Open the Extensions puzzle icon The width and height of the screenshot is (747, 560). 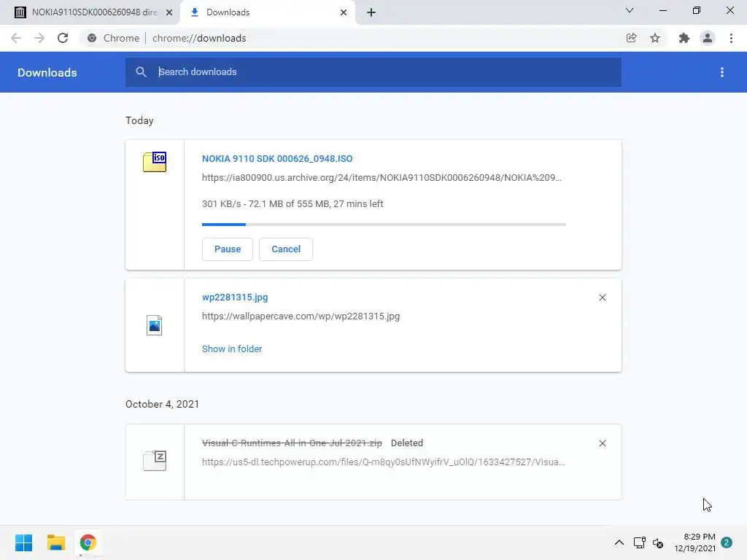(684, 38)
